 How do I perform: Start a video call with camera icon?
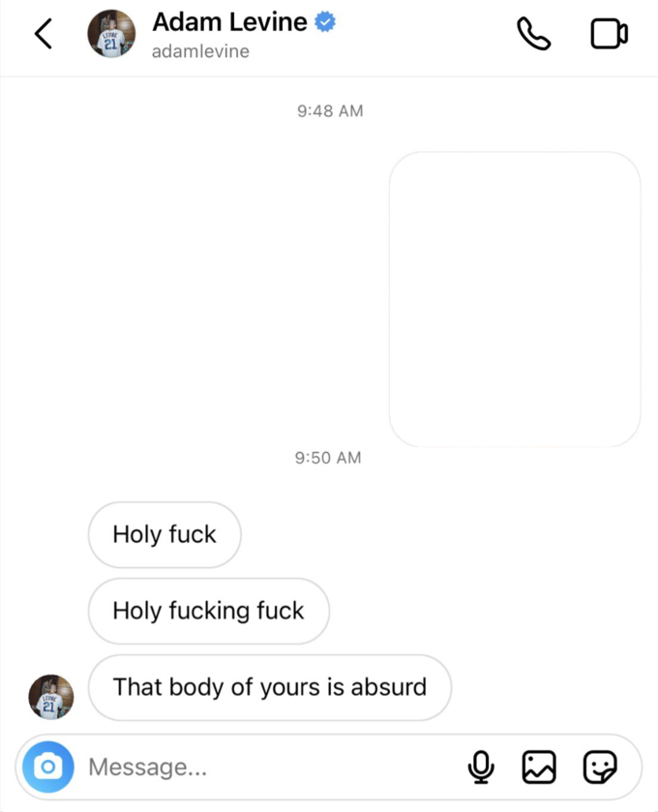(610, 34)
